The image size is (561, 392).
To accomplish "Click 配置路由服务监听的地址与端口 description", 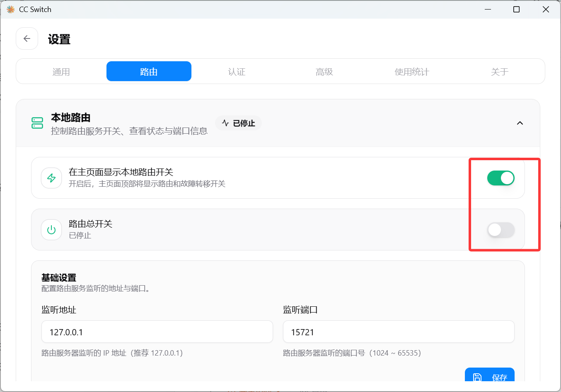I will (x=96, y=289).
